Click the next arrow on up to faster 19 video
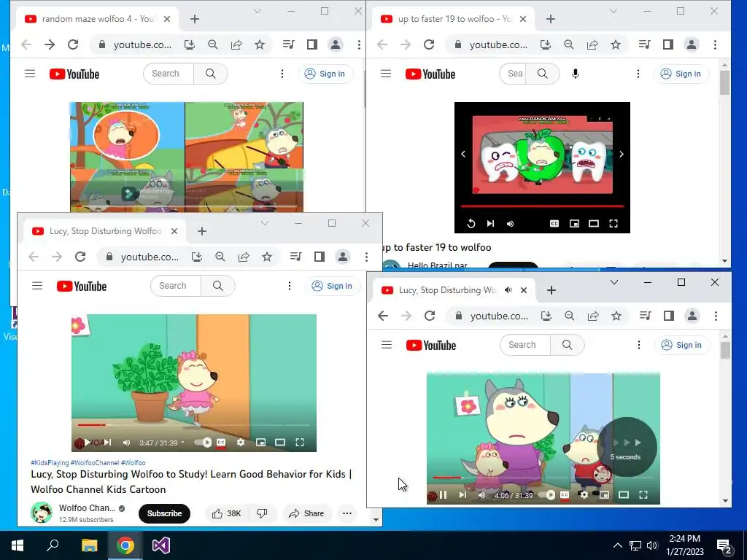The width and height of the screenshot is (747, 560). 622,155
